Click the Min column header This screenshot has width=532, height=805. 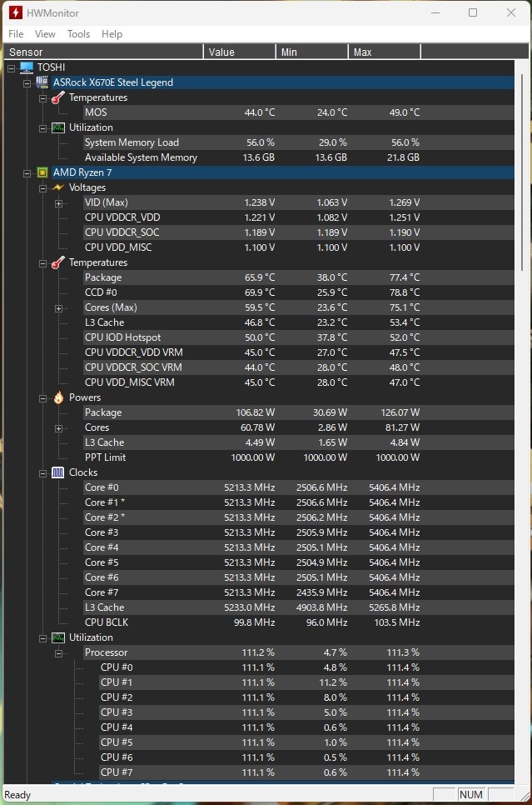tap(312, 52)
